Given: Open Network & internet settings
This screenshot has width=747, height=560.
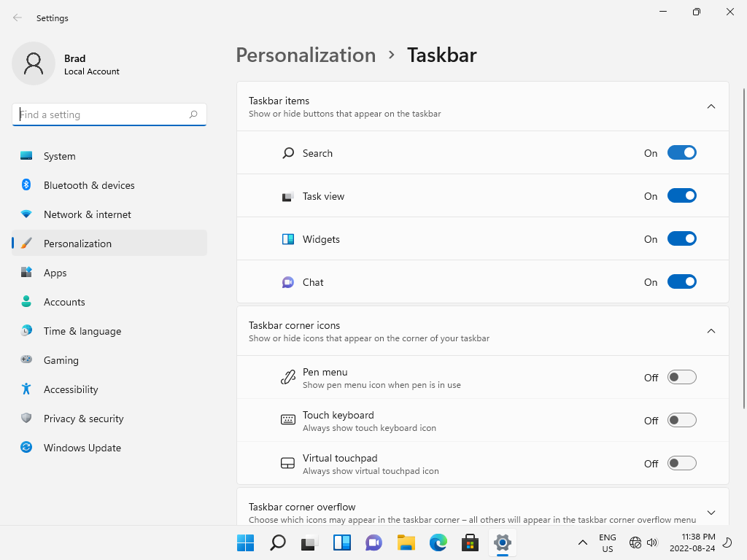Looking at the screenshot, I should tap(109, 214).
